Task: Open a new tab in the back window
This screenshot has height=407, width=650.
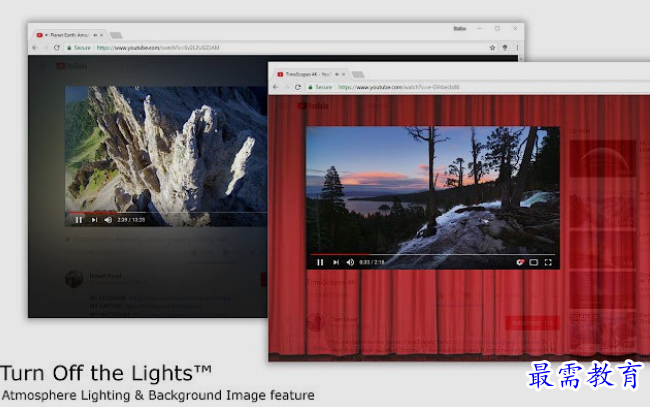Action: tap(116, 35)
